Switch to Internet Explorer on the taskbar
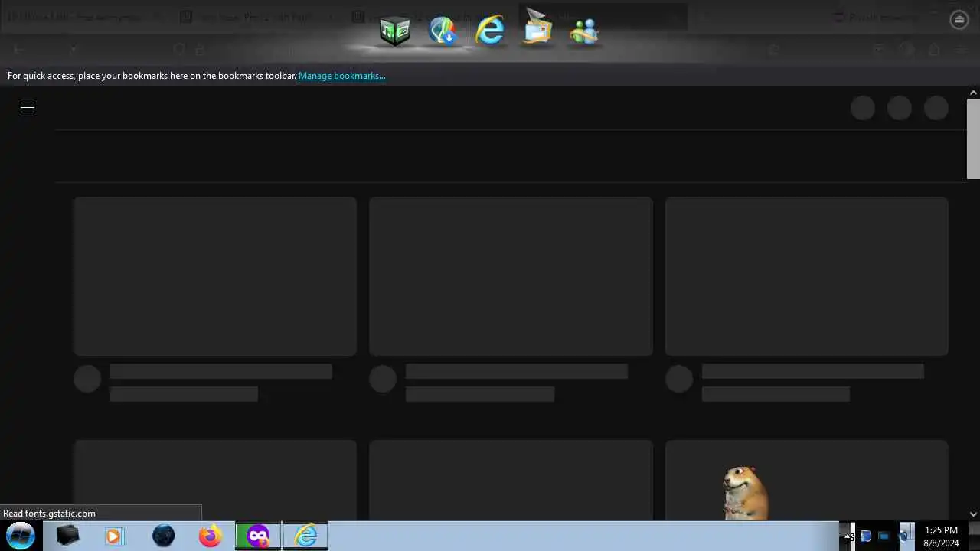Screen dimensions: 980x551 (305, 536)
